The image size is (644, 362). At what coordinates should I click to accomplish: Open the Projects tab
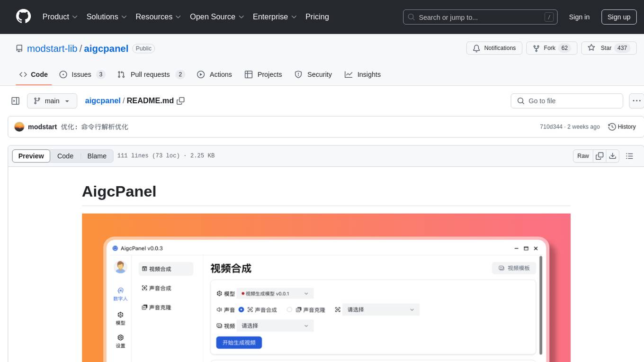263,74
